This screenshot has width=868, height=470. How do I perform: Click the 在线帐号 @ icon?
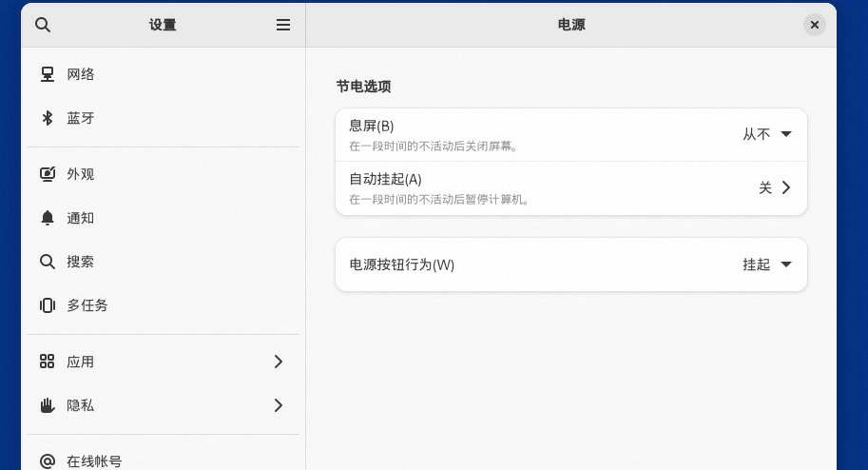coord(48,461)
